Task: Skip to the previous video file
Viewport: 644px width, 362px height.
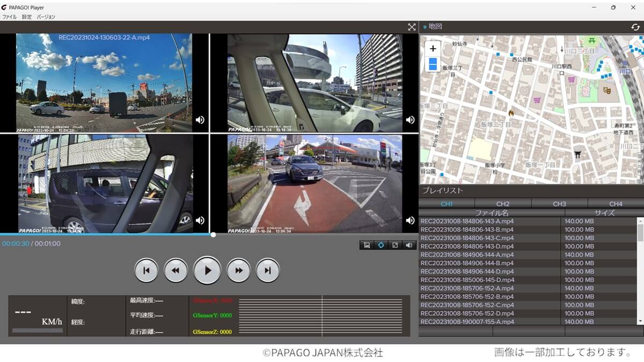Action: pyautogui.click(x=146, y=270)
